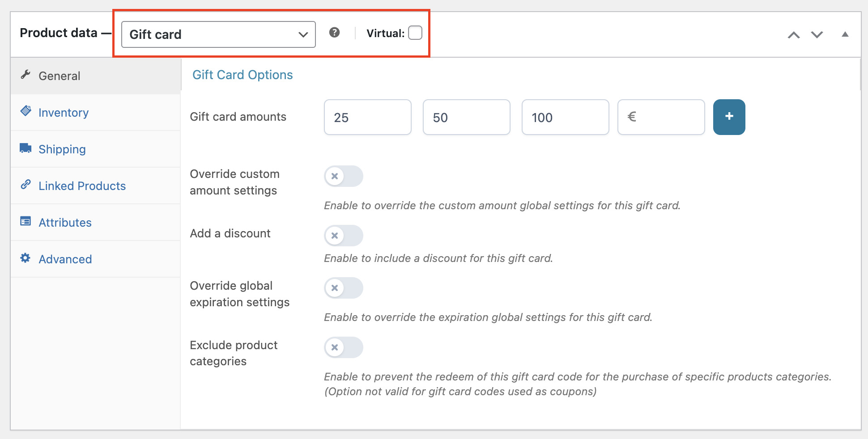Click the help question mark icon
Screen dimensions: 868x439
click(x=334, y=32)
